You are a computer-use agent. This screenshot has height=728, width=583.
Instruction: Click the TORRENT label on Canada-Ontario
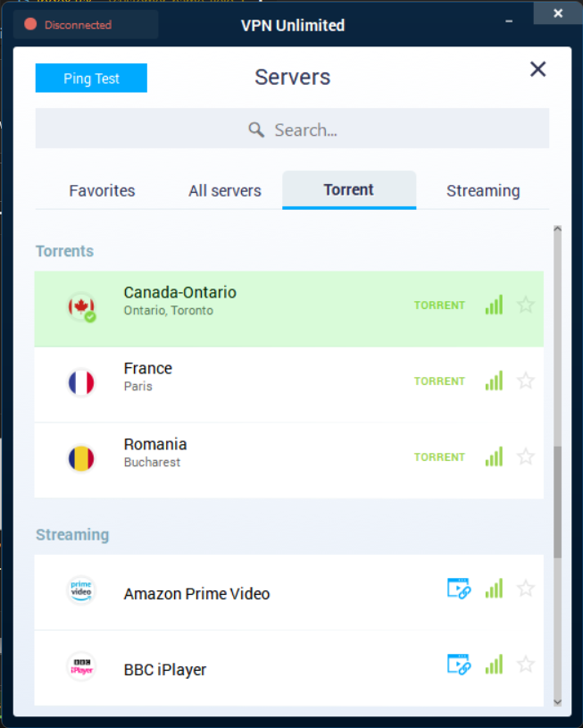coord(439,305)
